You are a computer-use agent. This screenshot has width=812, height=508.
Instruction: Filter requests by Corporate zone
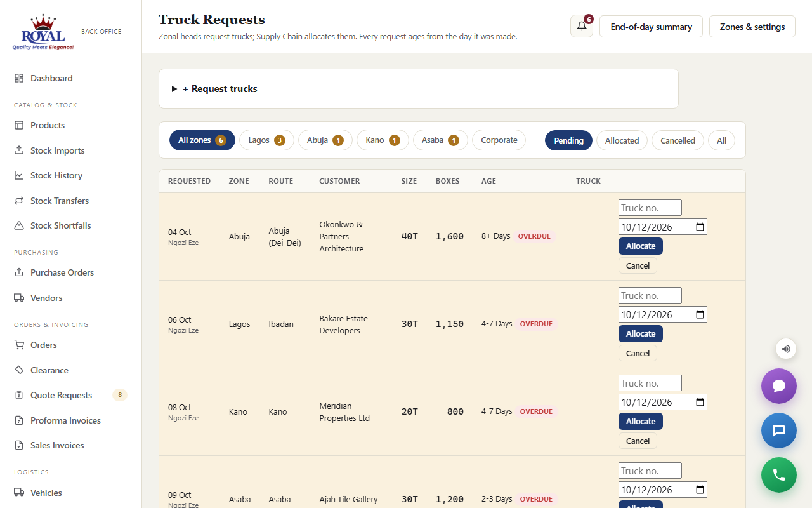(499, 140)
